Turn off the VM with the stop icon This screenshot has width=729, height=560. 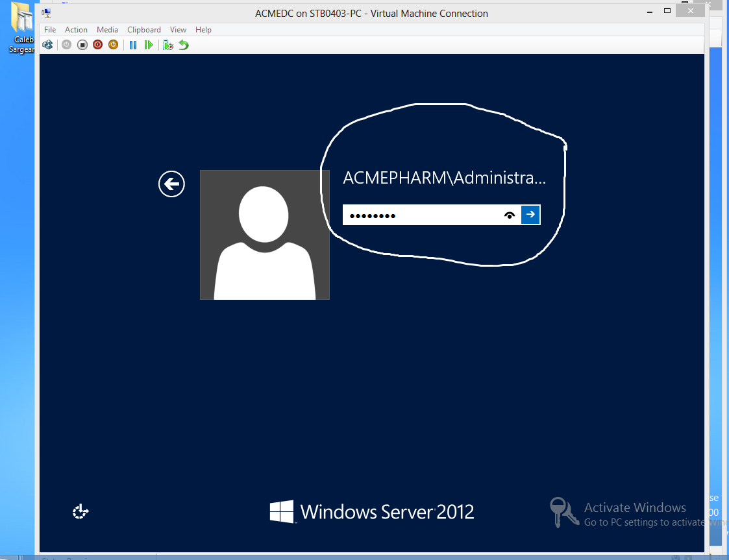(x=82, y=45)
